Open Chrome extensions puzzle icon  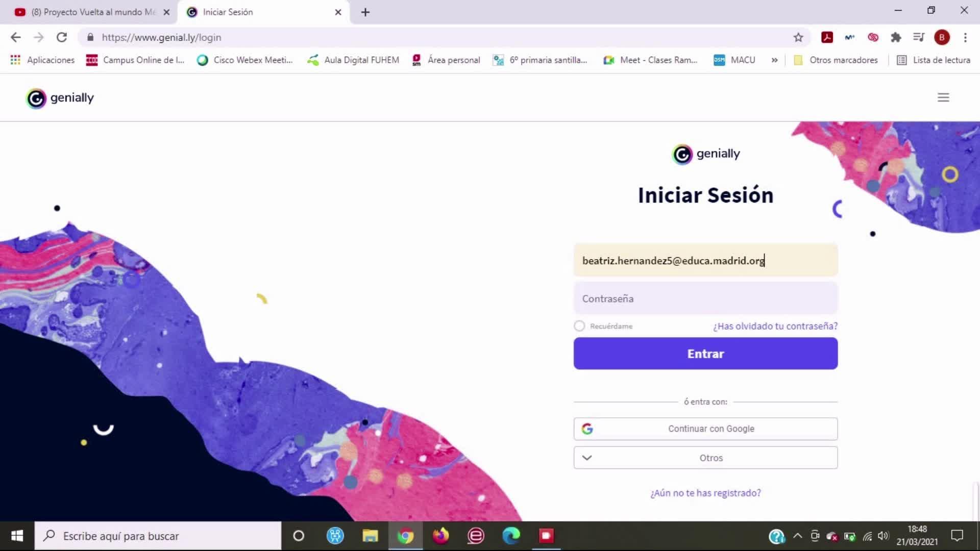pyautogui.click(x=896, y=37)
